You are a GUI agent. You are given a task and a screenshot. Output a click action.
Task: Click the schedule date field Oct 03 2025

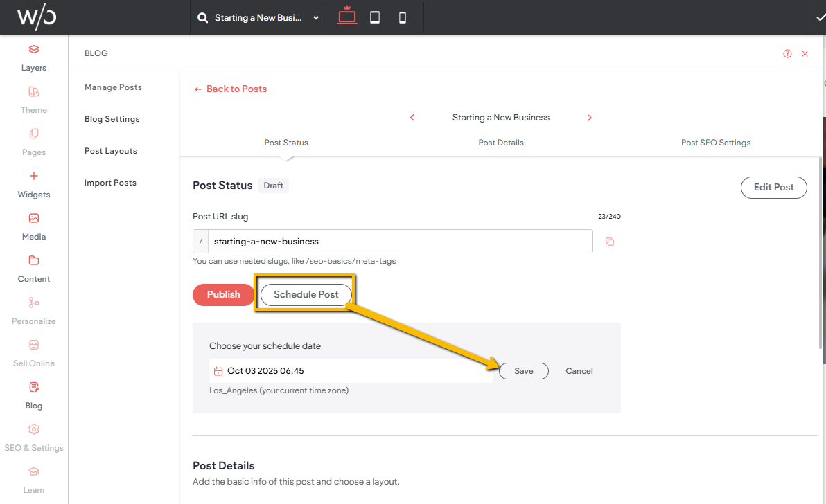[351, 371]
